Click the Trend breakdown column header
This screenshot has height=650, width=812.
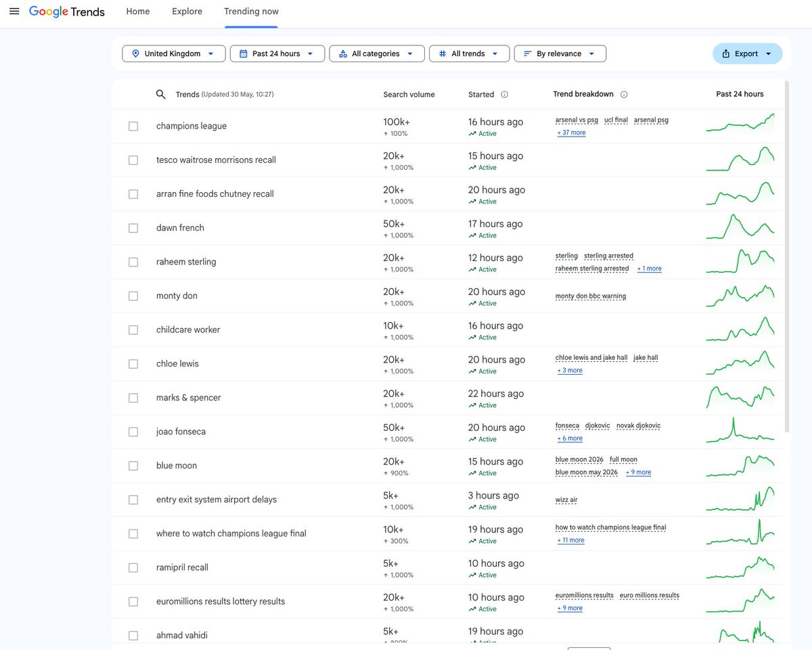[x=583, y=95]
